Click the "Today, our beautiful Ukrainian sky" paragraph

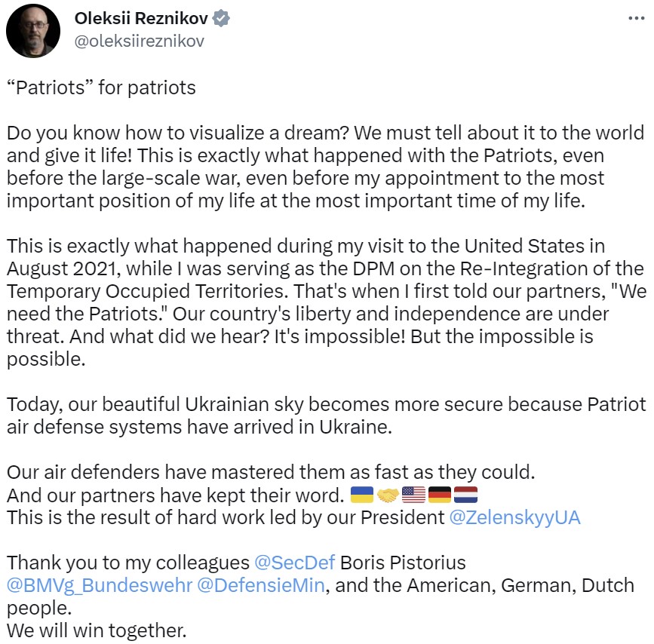tap(325, 416)
